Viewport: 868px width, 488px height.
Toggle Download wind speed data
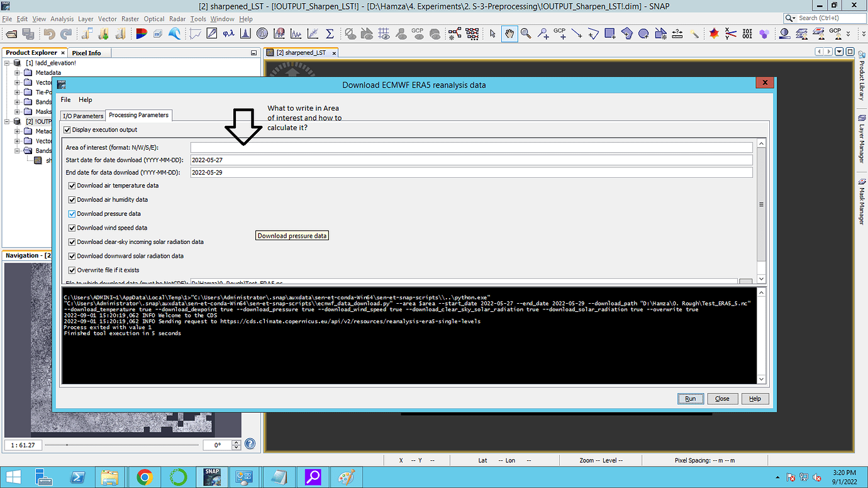(x=72, y=228)
